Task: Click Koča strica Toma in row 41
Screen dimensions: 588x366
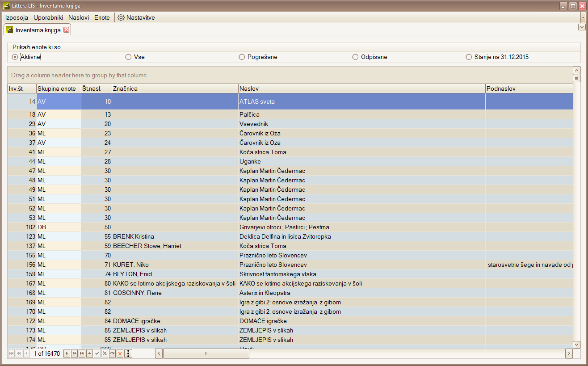Action: [362, 152]
